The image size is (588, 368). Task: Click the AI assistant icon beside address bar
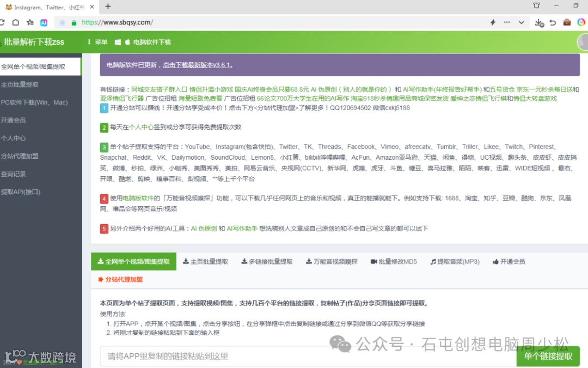[44, 22]
